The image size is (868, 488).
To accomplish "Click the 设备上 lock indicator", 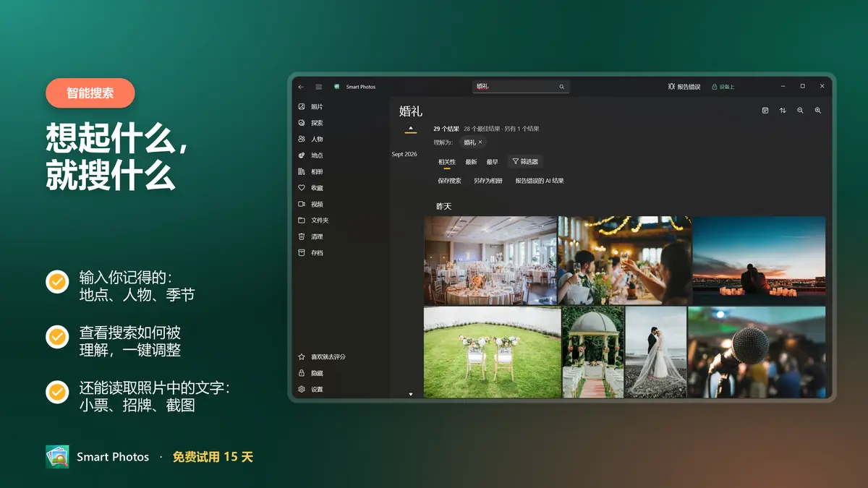I will [x=723, y=87].
